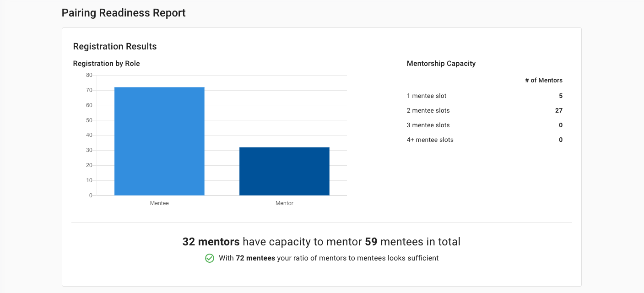
Task: Select the 4+ mentee slots row label
Action: [430, 140]
